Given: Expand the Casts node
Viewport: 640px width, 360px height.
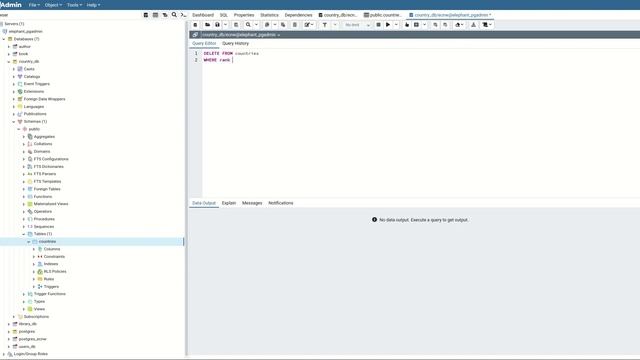Looking at the screenshot, I should (13, 69).
